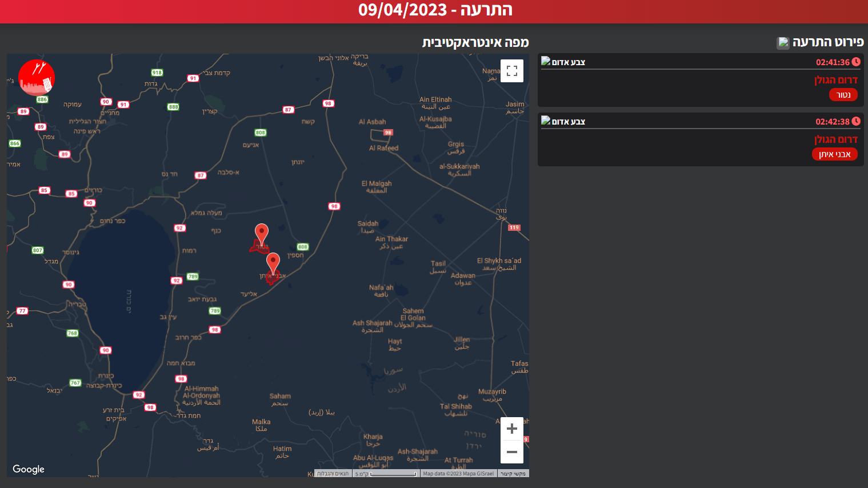
Task: Click the icon beside first צבע אדום label
Action: [546, 61]
